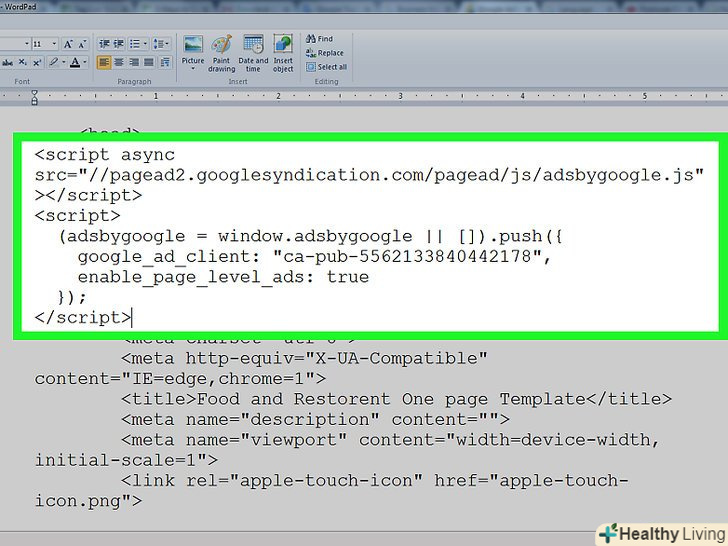Viewport: 728px width, 546px height.
Task: Increase paragraph indent
Action: [x=119, y=44]
